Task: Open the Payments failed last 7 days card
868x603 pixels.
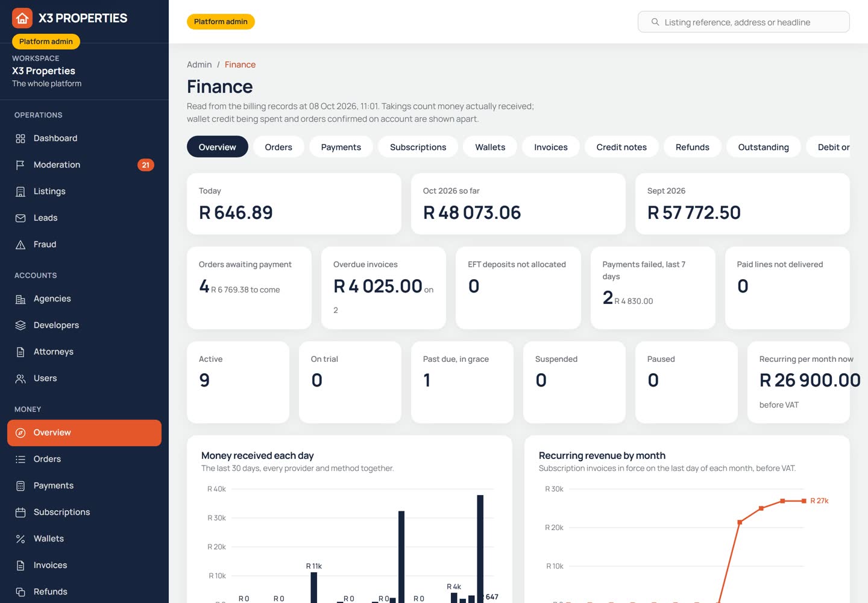Action: point(653,288)
